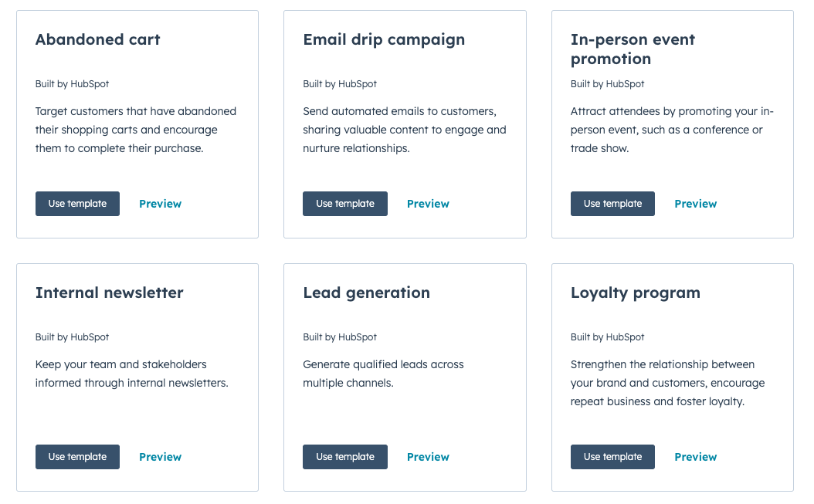This screenshot has width=814, height=504.
Task: Use the Abandoned cart template
Action: pyautogui.click(x=77, y=204)
